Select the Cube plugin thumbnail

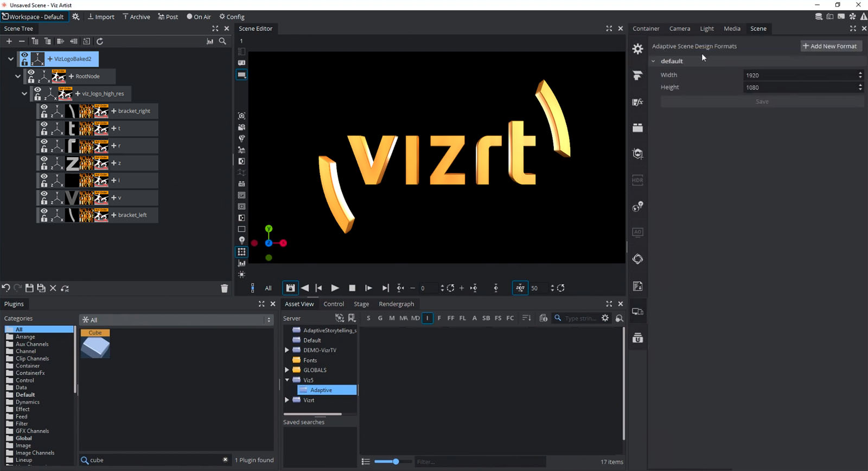pyautogui.click(x=95, y=344)
